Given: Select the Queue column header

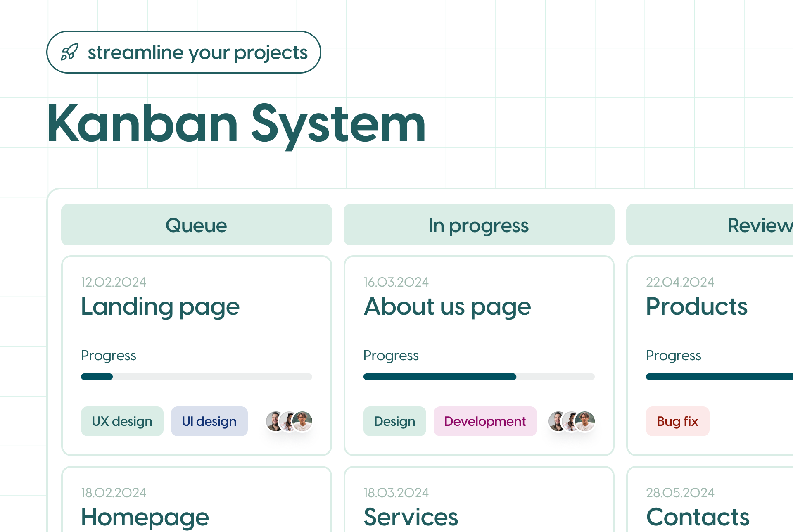Looking at the screenshot, I should (197, 224).
